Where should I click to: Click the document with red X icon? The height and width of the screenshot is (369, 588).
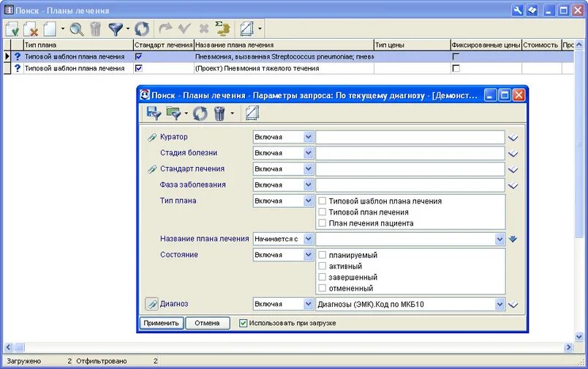tap(31, 29)
